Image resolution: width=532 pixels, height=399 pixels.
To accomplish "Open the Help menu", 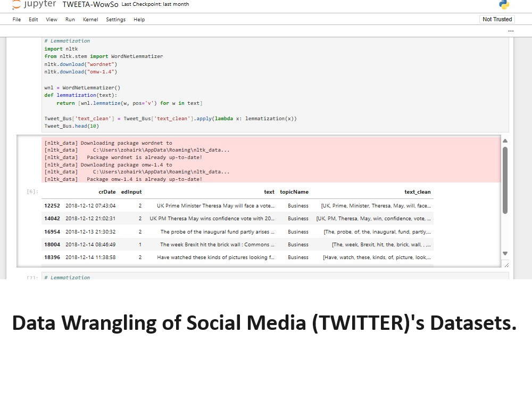I will click(139, 19).
